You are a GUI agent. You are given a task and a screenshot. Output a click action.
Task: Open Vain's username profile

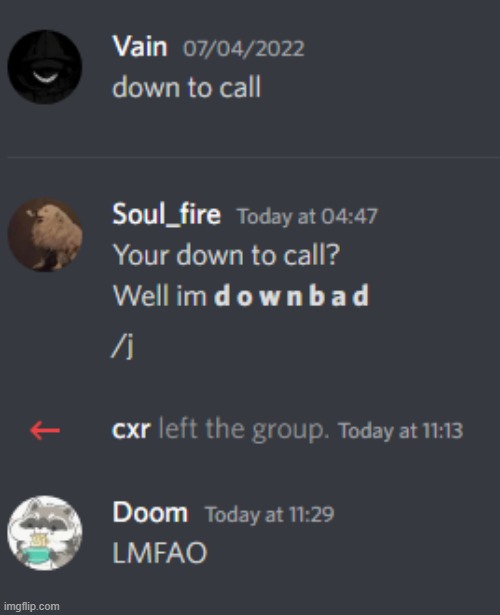tap(140, 47)
